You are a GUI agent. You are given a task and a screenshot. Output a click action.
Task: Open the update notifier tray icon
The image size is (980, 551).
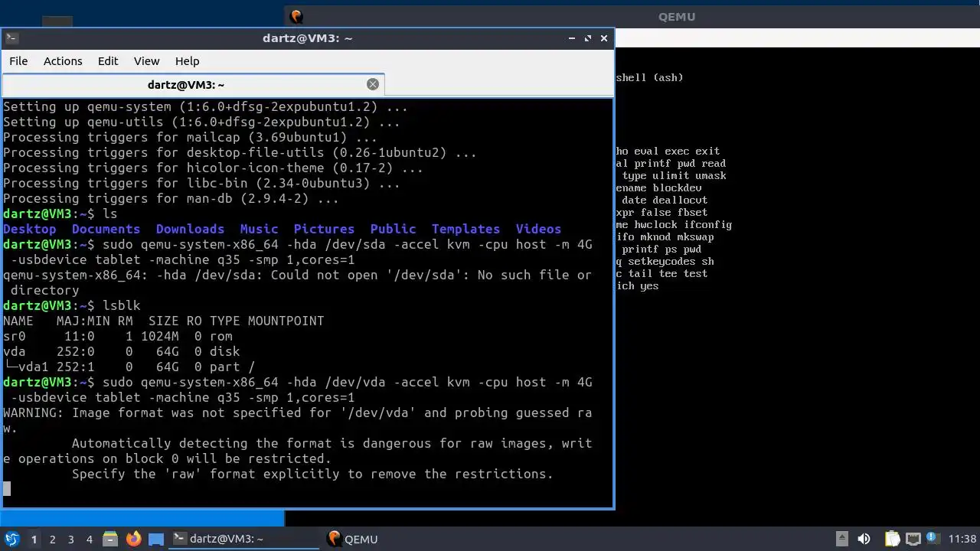pyautogui.click(x=933, y=539)
